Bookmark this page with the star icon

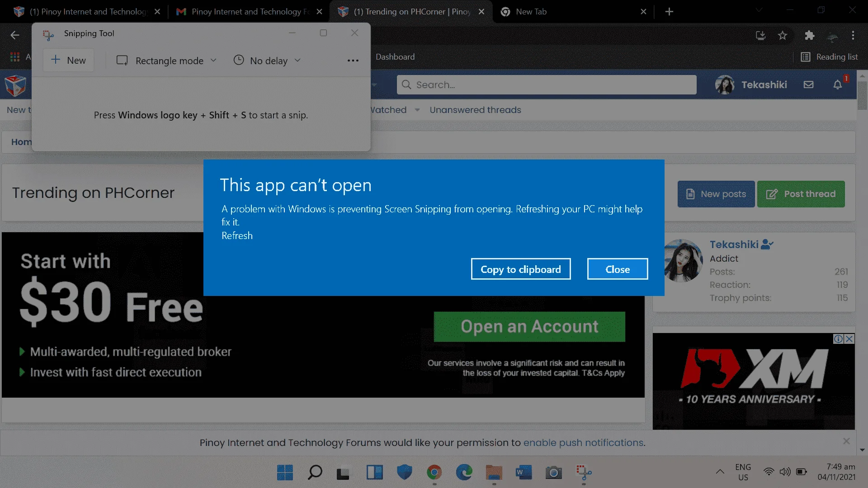(783, 35)
